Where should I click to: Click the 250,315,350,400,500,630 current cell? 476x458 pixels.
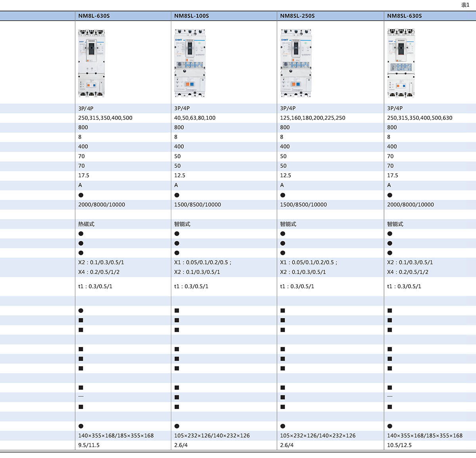pyautogui.click(x=420, y=118)
